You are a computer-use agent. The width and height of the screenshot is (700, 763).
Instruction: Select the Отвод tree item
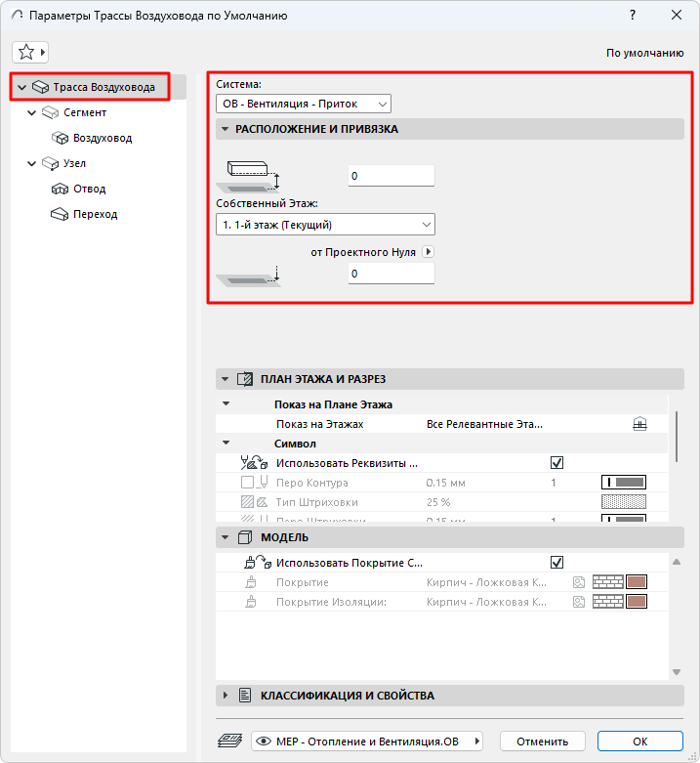pyautogui.click(x=89, y=189)
